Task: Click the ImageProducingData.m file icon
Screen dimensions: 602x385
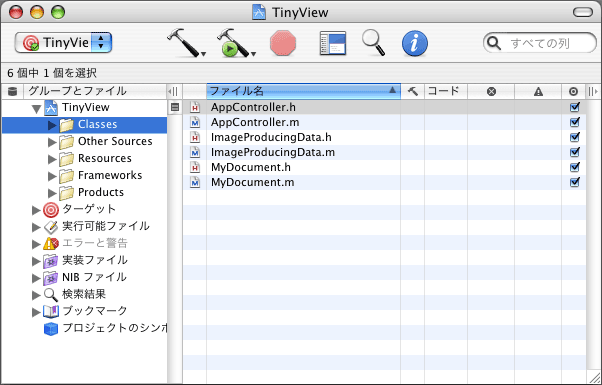Action: point(195,152)
